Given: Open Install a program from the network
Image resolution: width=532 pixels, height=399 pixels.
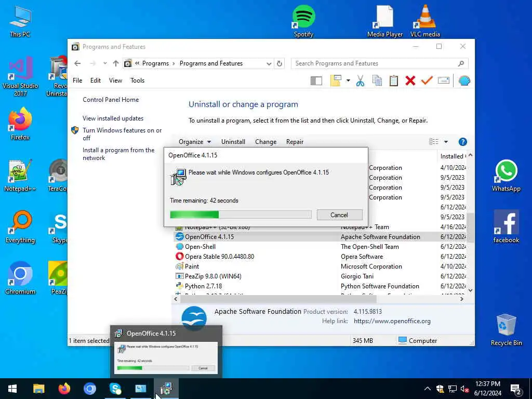Looking at the screenshot, I should tap(118, 154).
